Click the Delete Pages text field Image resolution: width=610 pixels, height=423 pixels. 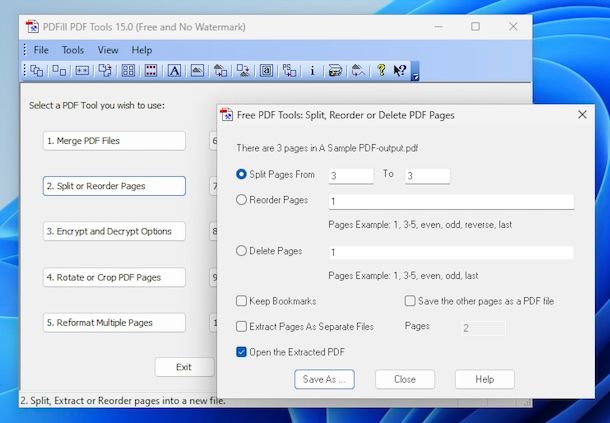(x=451, y=253)
